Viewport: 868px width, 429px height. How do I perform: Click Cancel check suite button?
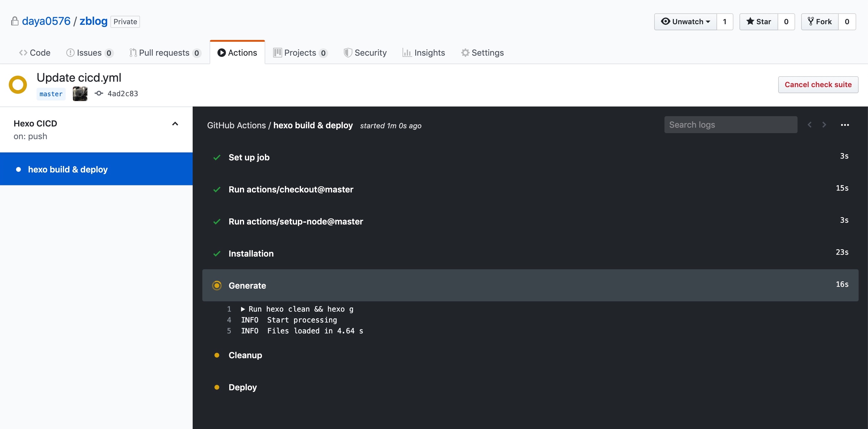click(818, 85)
